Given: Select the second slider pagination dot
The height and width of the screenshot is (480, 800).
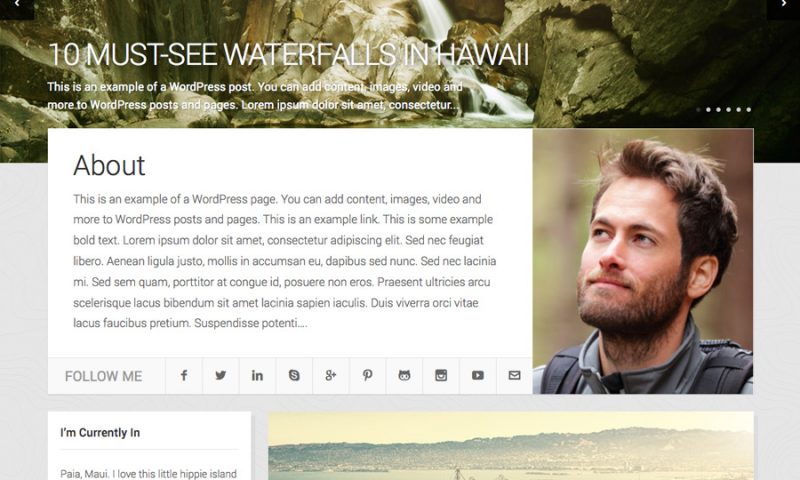Looking at the screenshot, I should pyautogui.click(x=708, y=110).
